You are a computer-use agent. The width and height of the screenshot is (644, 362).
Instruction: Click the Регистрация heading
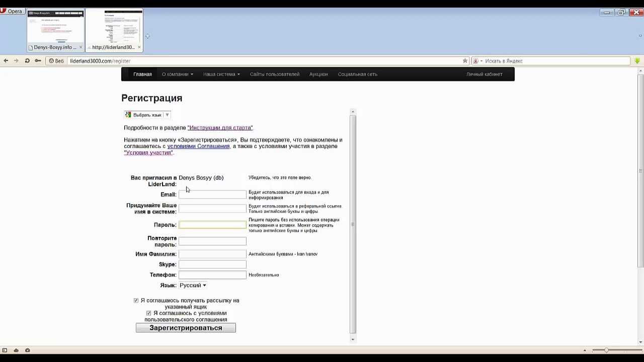(152, 98)
